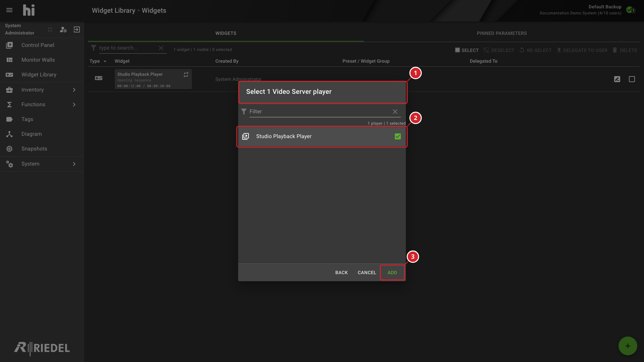The image size is (644, 362).
Task: Click the DESELECT toolbar action
Action: (x=499, y=50)
